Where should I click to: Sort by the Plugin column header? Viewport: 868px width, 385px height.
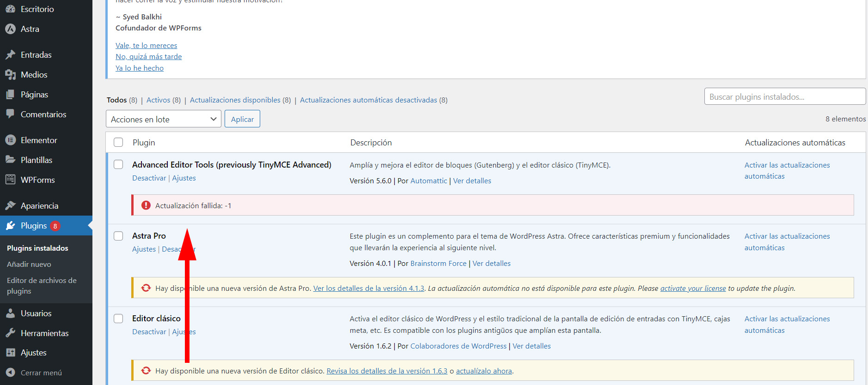[144, 142]
